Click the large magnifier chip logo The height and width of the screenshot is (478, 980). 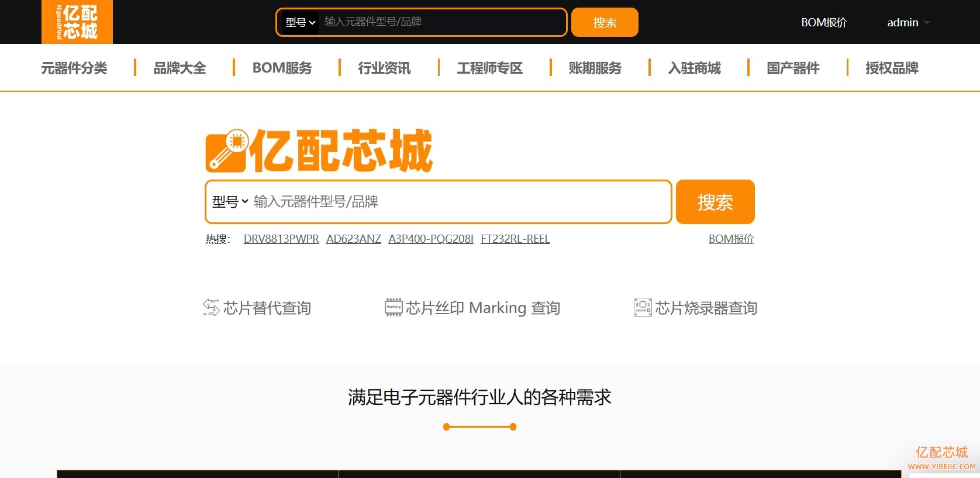pyautogui.click(x=227, y=151)
